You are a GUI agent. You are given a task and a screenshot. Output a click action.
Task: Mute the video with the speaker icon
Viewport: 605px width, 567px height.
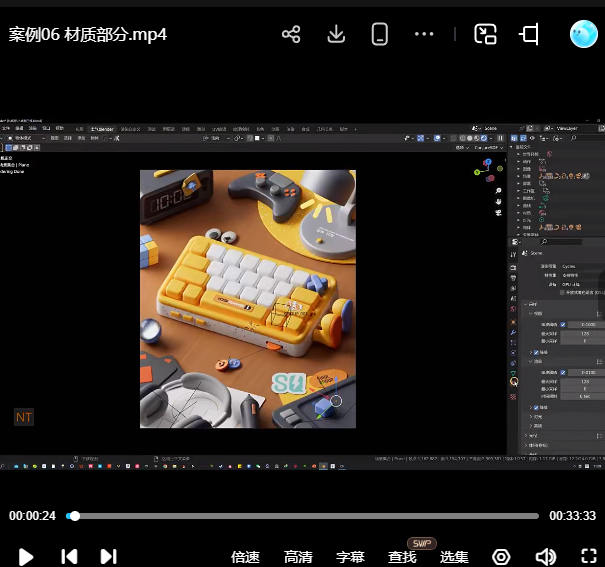[545, 556]
